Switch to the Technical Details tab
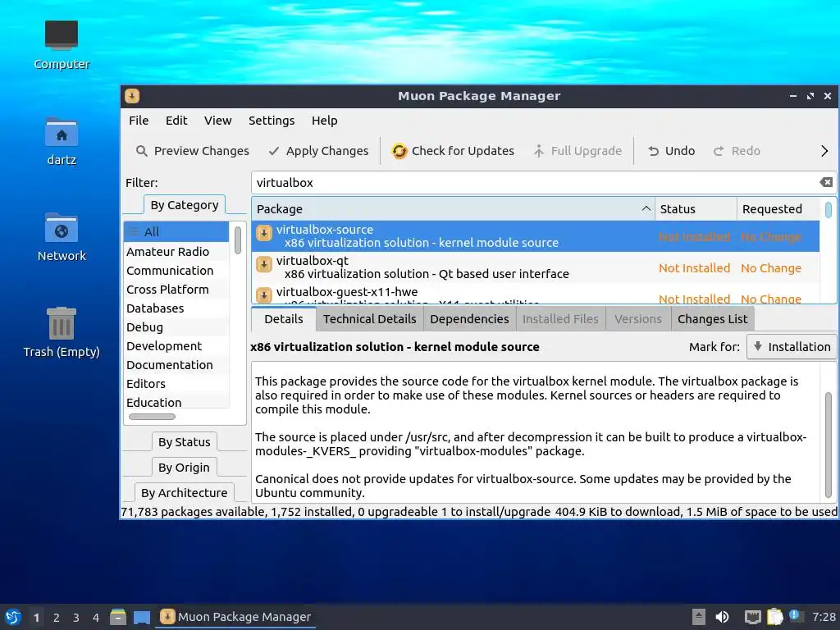The width and height of the screenshot is (840, 630). (x=370, y=319)
